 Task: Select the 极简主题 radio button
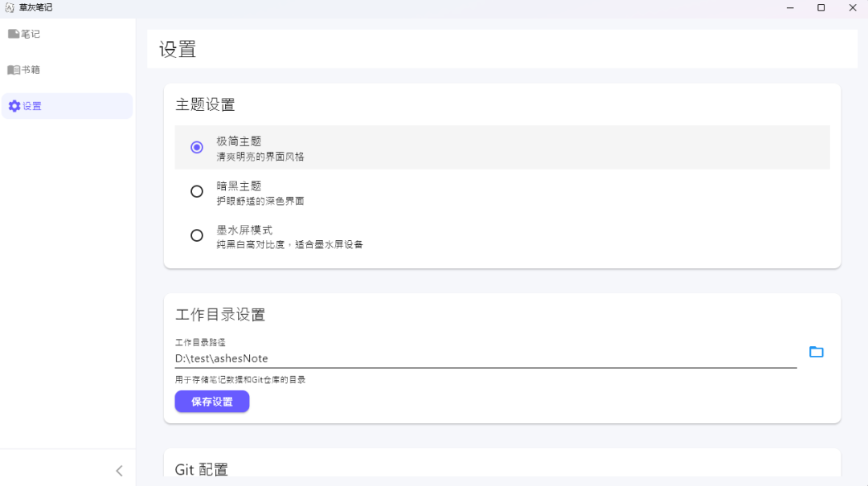coord(197,147)
